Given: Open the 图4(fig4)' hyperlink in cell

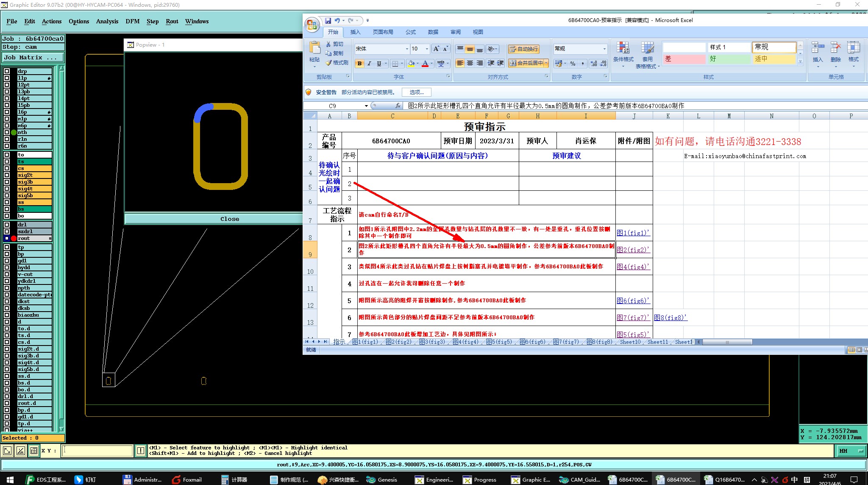Looking at the screenshot, I should (632, 267).
